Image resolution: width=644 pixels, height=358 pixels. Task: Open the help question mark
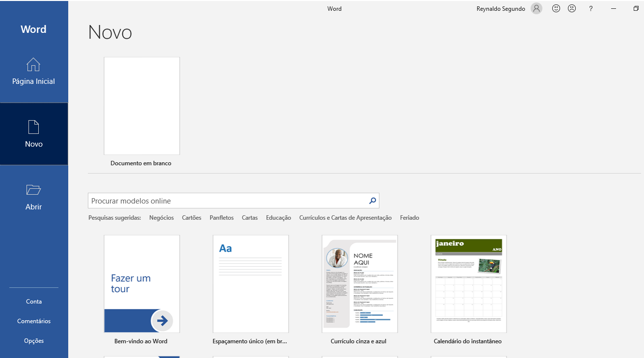(x=591, y=8)
